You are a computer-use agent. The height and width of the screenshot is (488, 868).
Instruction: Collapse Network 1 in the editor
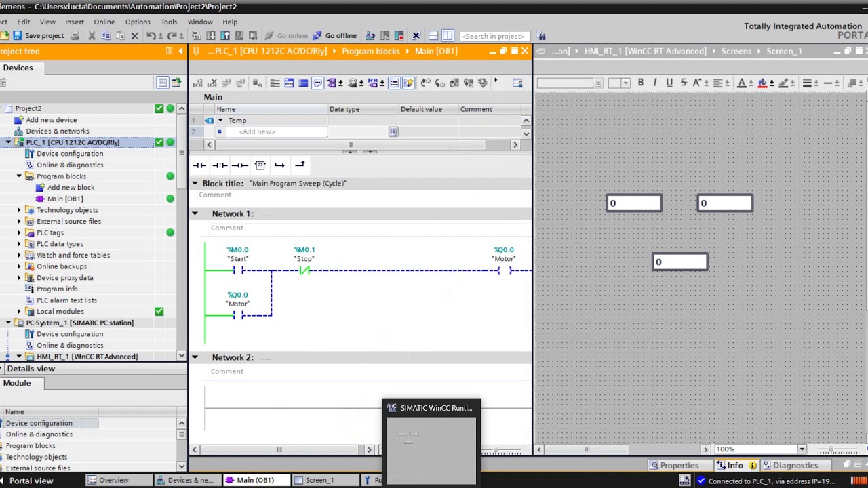[x=195, y=213]
